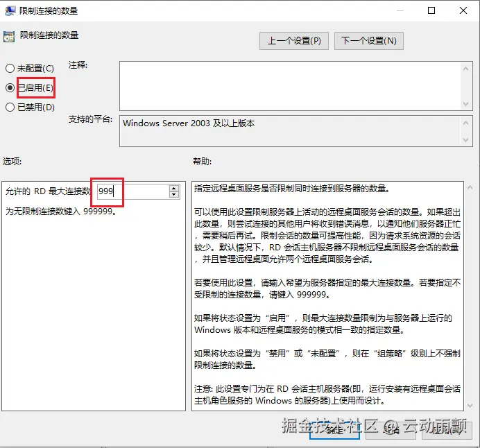The image size is (480, 448).
Task: Click the '选项:' section label
Action: pyautogui.click(x=12, y=162)
